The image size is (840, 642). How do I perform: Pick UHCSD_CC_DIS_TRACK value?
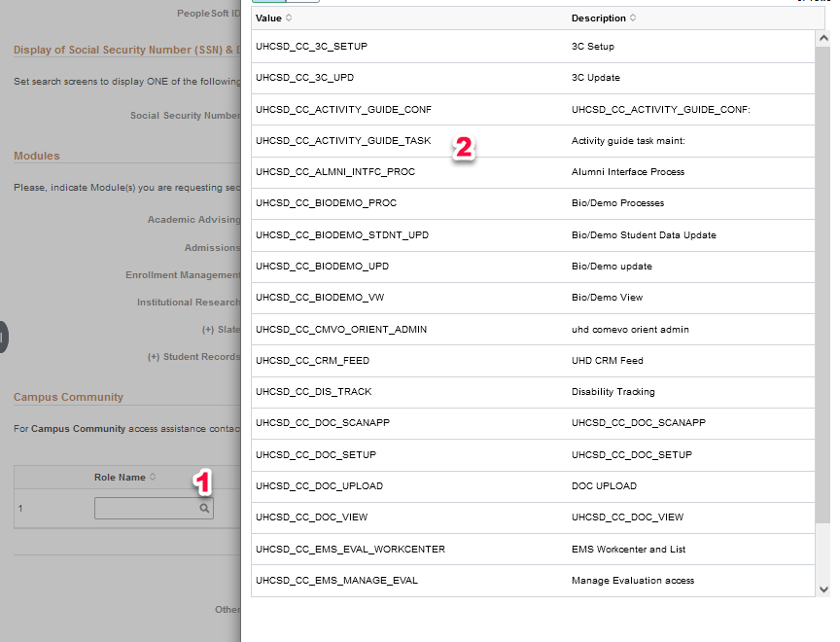point(313,391)
